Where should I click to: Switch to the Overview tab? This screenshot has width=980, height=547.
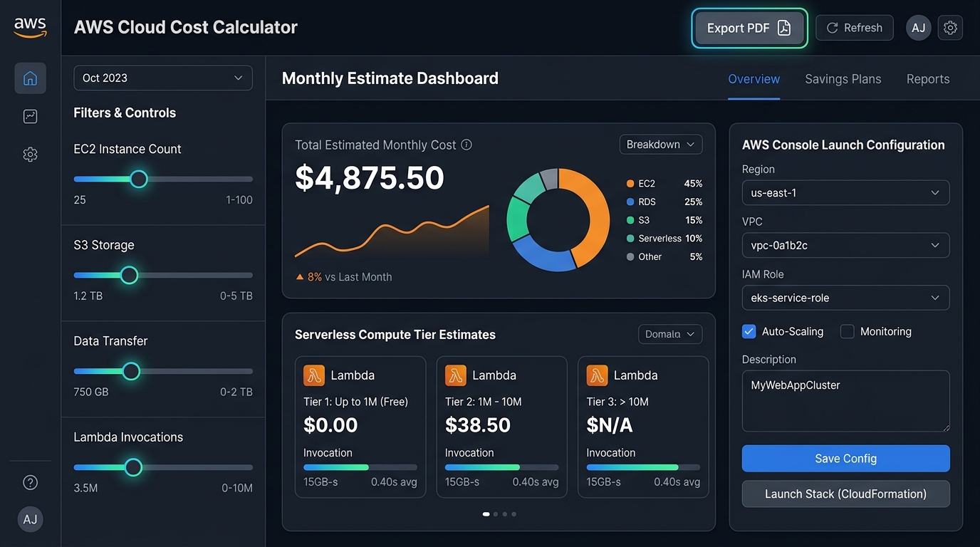(754, 79)
